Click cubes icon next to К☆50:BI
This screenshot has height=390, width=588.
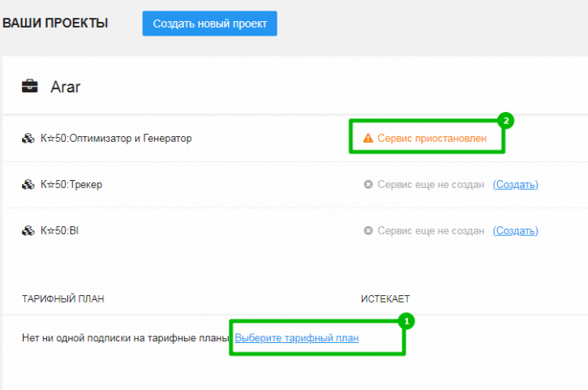[28, 230]
